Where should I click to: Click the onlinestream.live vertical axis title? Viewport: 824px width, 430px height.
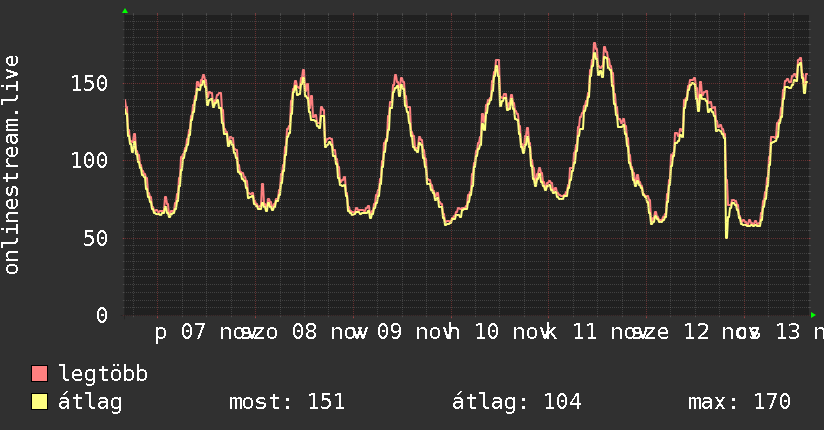[x=12, y=165]
